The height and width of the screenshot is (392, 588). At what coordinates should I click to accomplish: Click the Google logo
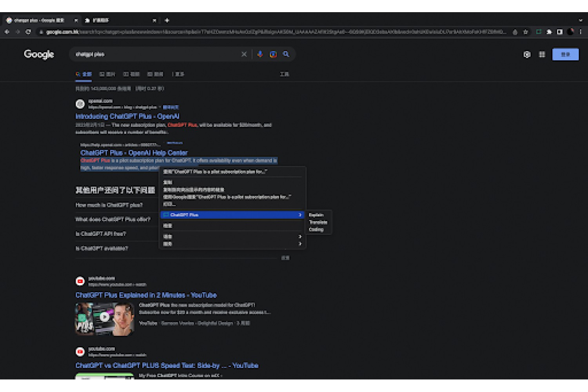(x=39, y=54)
